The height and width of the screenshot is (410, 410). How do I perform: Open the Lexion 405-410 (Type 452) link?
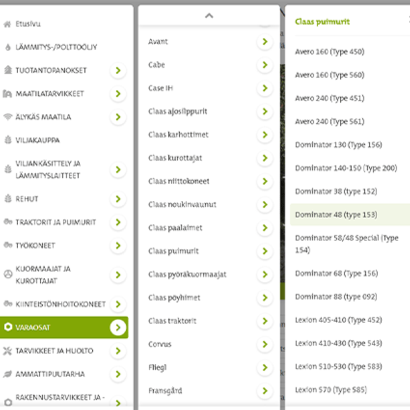338,320
